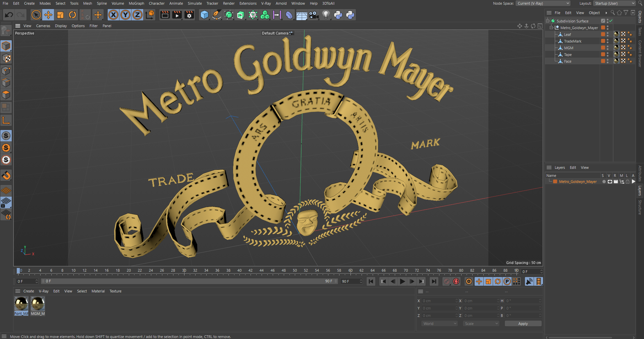Add a Floor environment object
The image size is (644, 339).
(x=302, y=15)
